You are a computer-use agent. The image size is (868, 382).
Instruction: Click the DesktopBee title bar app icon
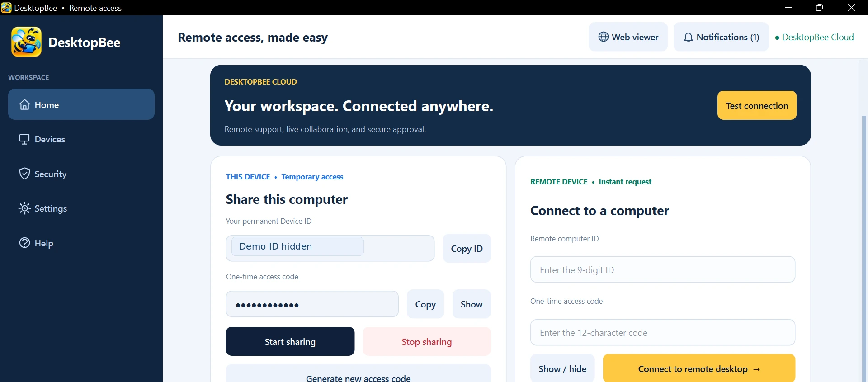pyautogui.click(x=6, y=7)
